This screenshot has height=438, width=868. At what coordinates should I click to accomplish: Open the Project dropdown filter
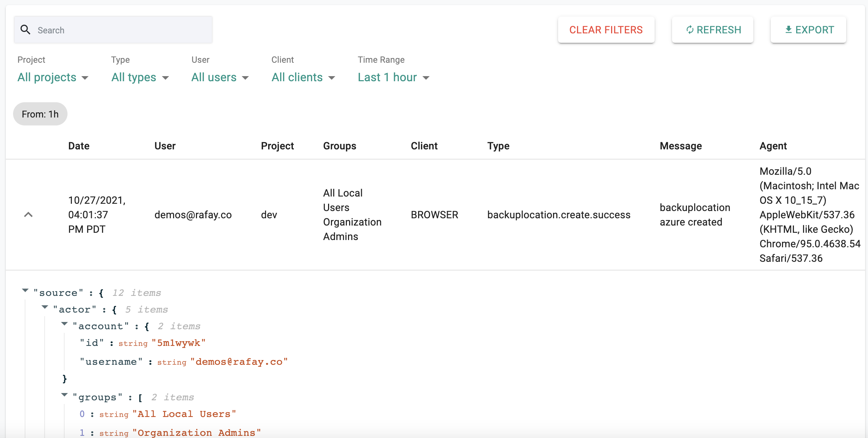click(x=53, y=77)
